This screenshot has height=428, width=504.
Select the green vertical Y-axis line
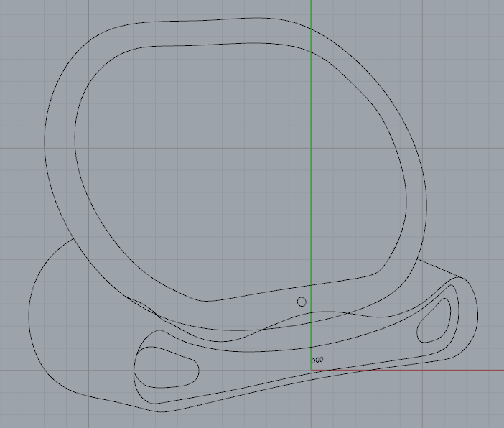[x=311, y=180]
